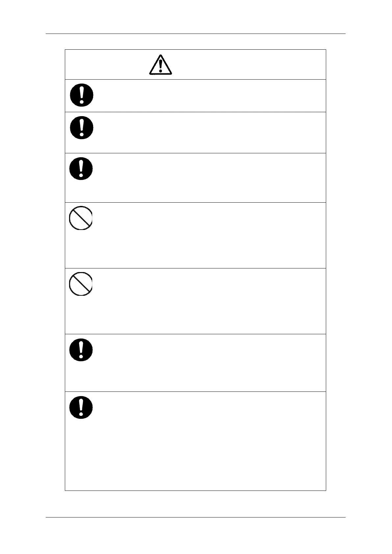Click the exclamation mark inside warning triangle
The width and height of the screenshot is (392, 554).
(160, 66)
